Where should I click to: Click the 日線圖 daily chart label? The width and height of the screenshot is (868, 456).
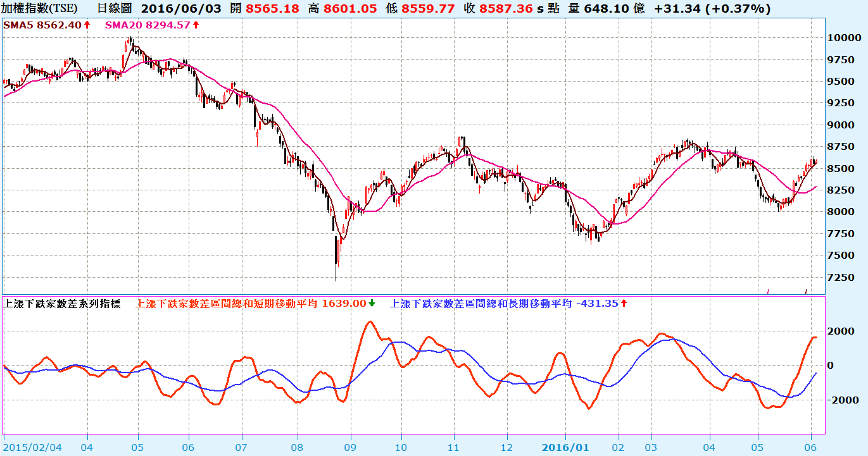point(115,8)
